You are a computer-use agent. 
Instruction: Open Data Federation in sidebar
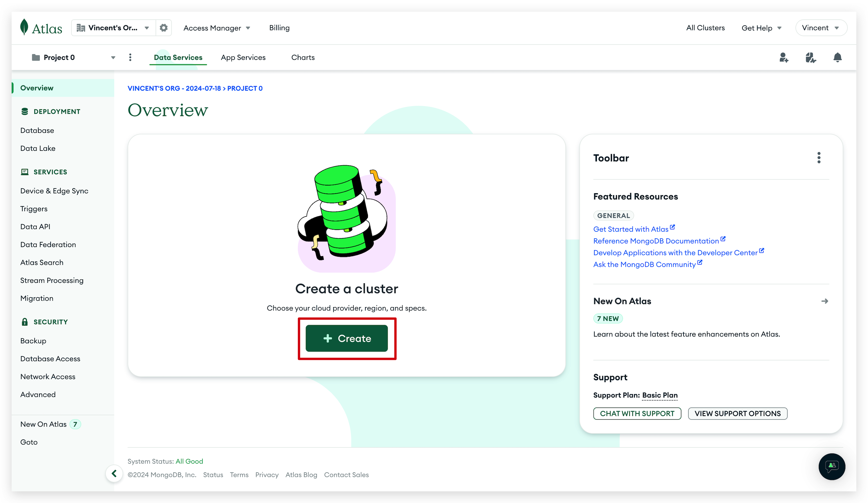[48, 245]
